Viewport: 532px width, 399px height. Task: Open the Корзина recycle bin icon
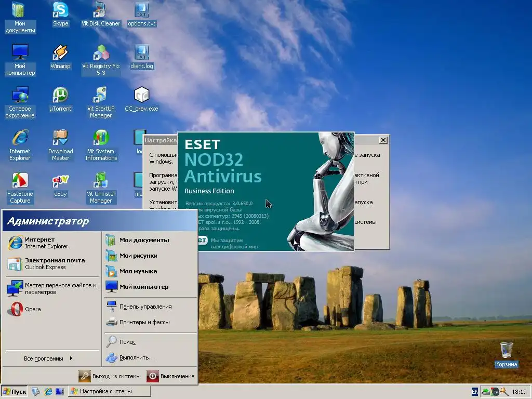[506, 355]
